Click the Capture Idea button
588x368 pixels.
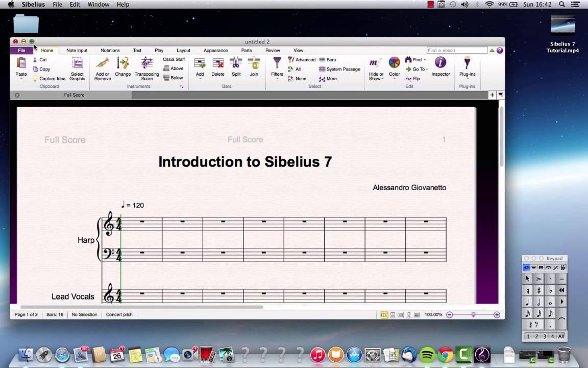49,79
